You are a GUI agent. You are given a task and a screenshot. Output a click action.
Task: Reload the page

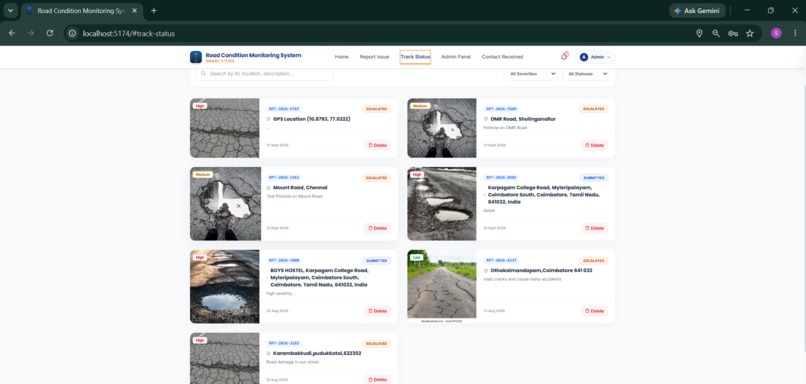pyautogui.click(x=50, y=33)
